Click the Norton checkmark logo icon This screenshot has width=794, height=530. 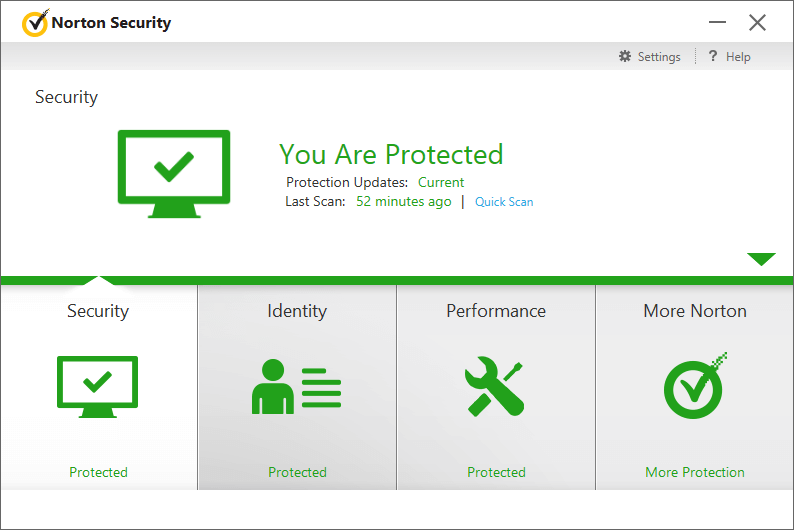35,23
